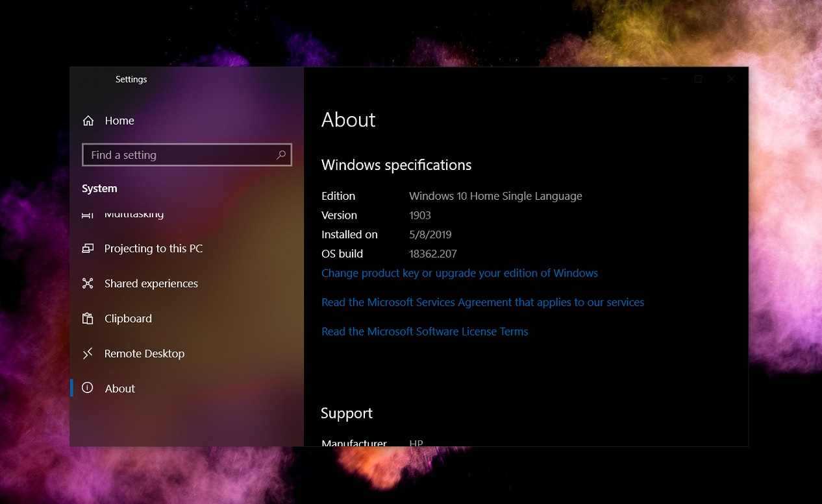
Task: Click the System header in the sidebar
Action: point(99,189)
